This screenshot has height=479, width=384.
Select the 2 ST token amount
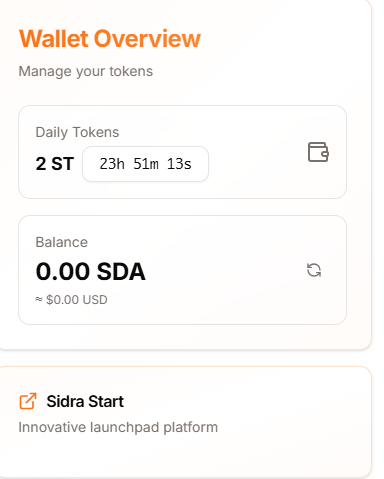click(55, 164)
